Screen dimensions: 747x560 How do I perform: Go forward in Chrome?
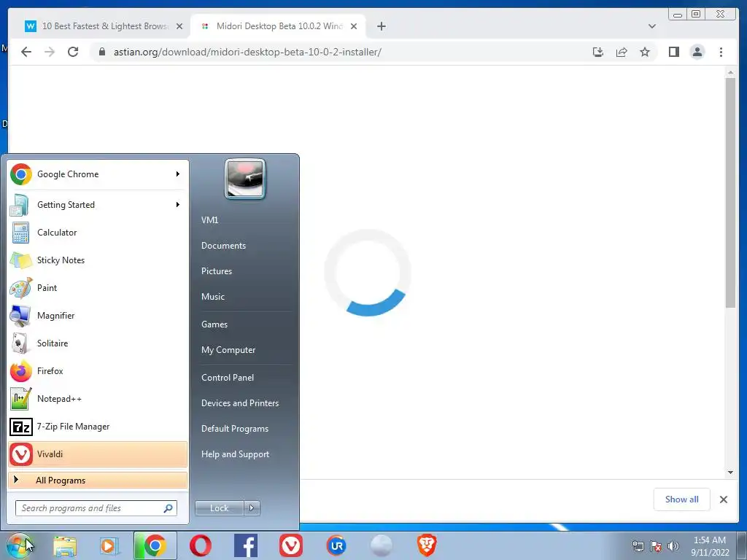click(x=50, y=52)
